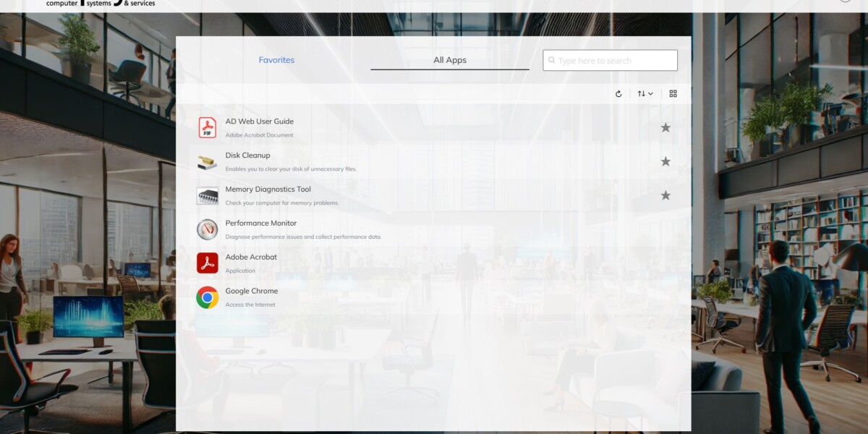The height and width of the screenshot is (434, 868).
Task: Switch to the Favorites tab
Action: 277,60
